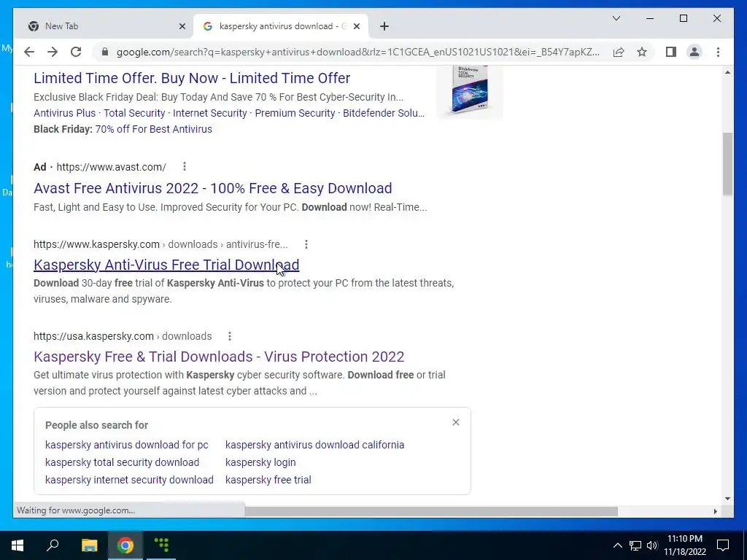
Task: Search kaspersky antivirus download california
Action: point(315,445)
